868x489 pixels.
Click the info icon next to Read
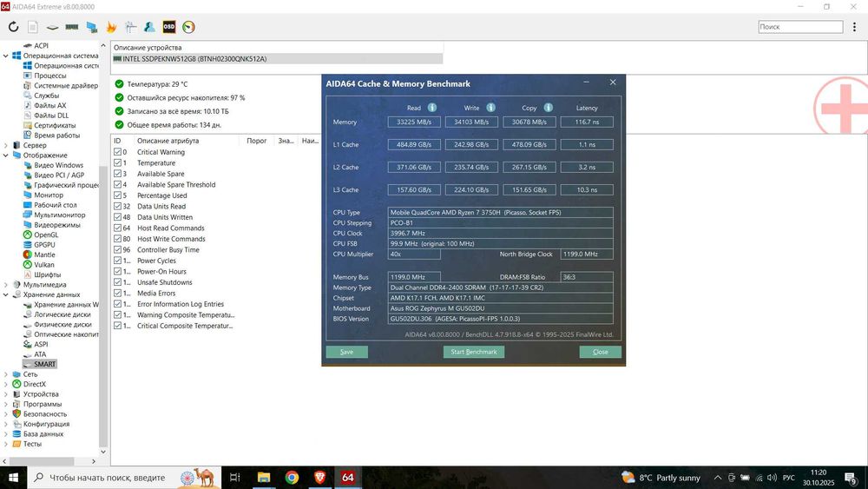tap(431, 108)
